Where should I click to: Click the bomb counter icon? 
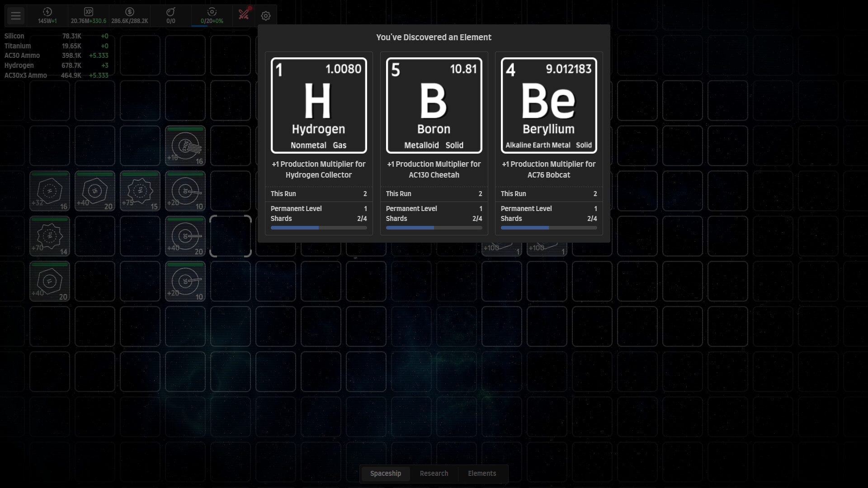(171, 12)
